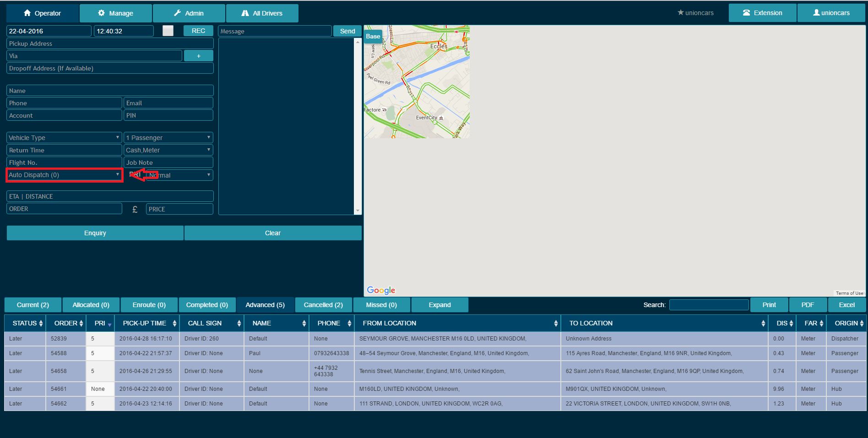
Task: Toggle the checkbox next to REC button
Action: pyautogui.click(x=168, y=31)
